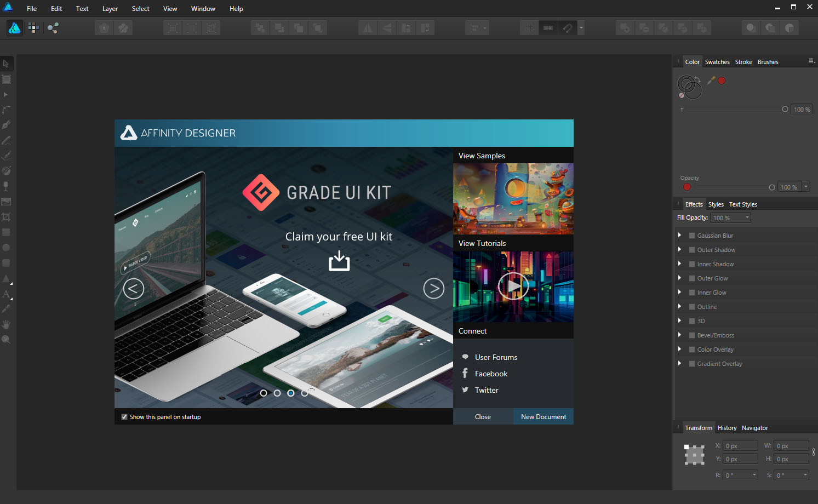Switch to the Swatches tab
Image resolution: width=818 pixels, height=504 pixels.
pos(717,62)
